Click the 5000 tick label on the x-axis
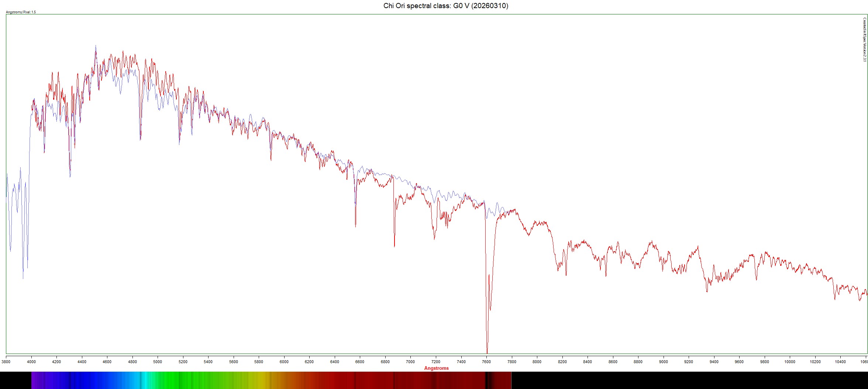This screenshot has height=389, width=868. (x=158, y=362)
